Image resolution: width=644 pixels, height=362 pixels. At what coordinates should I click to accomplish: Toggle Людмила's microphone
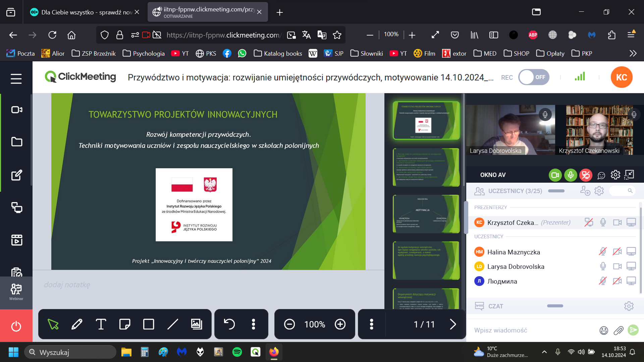tap(603, 281)
